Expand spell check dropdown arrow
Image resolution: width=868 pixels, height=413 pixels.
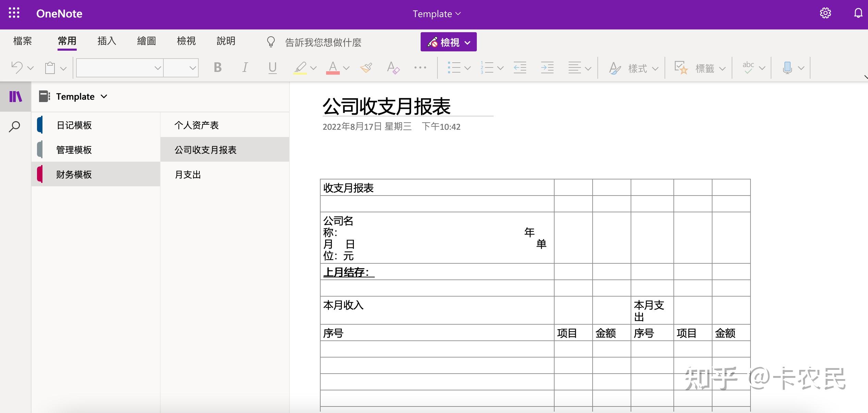click(x=762, y=68)
